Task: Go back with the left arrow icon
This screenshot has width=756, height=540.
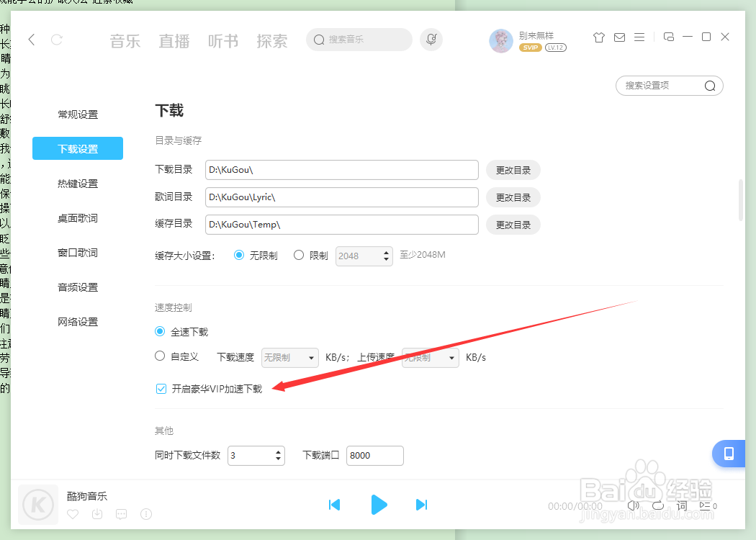Action: (32, 40)
